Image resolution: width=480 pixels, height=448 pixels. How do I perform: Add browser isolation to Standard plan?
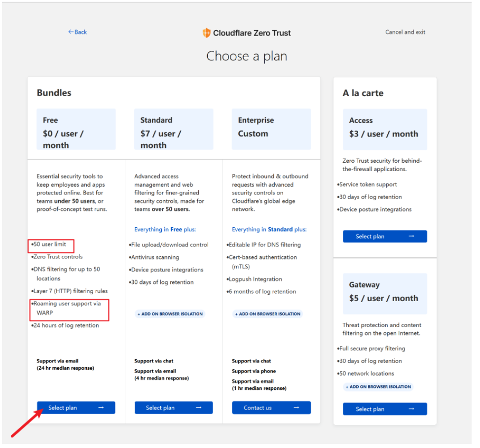[170, 314]
